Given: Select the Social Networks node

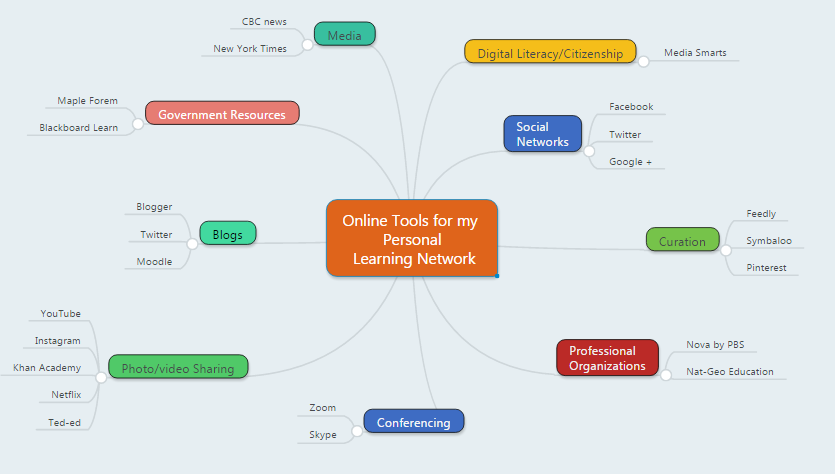Looking at the screenshot, I should [x=543, y=134].
